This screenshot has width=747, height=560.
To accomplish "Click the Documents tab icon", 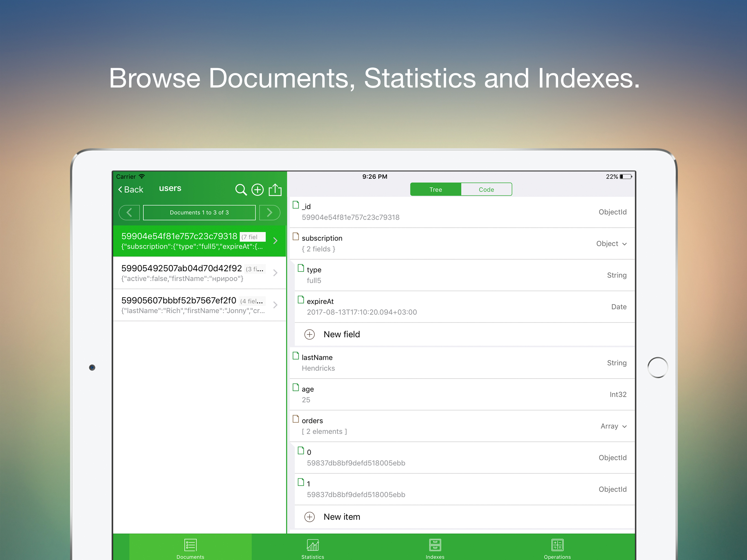I will point(190,545).
